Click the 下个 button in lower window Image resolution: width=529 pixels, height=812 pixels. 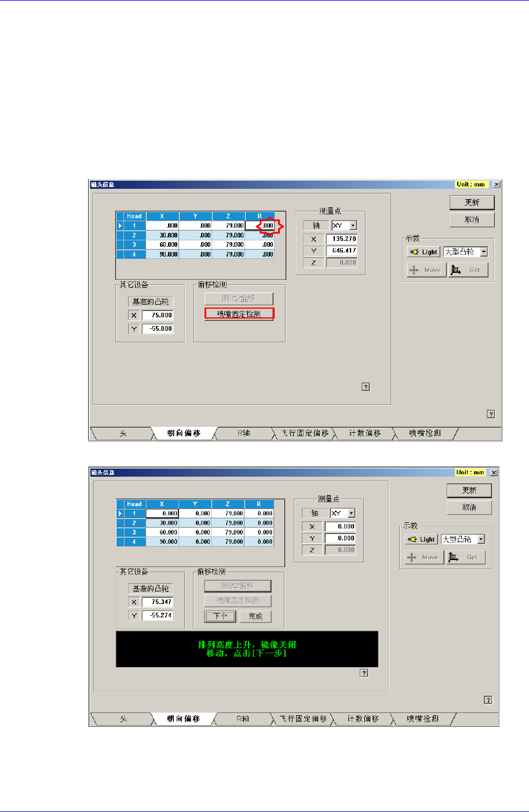[220, 616]
